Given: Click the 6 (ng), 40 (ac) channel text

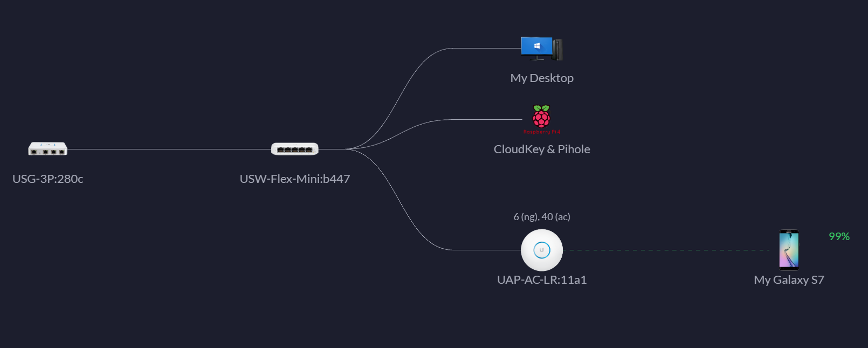Looking at the screenshot, I should [542, 217].
